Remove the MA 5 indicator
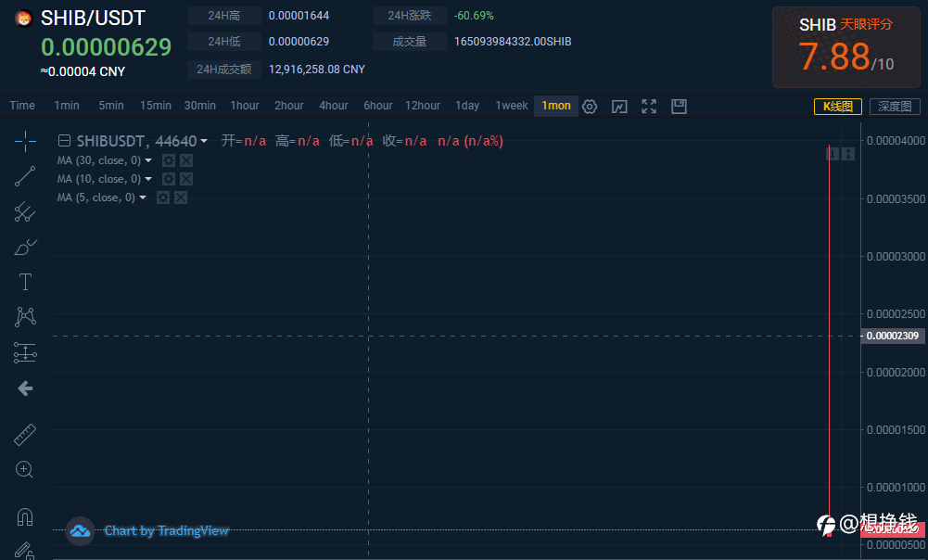 tap(181, 197)
